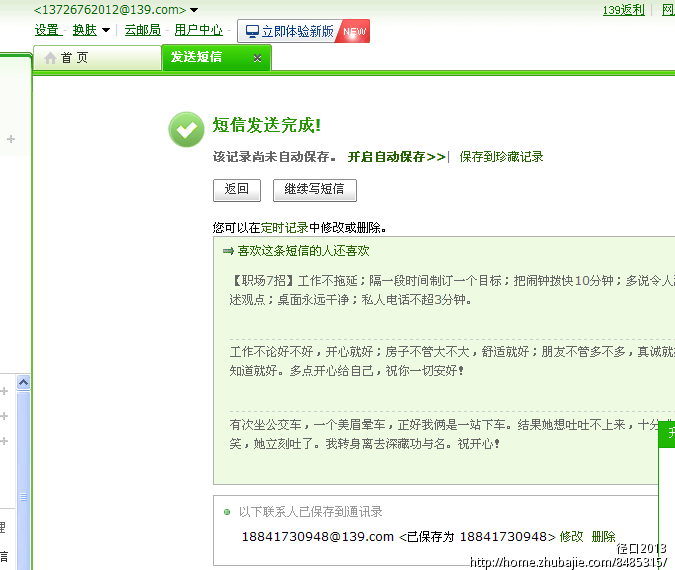Click the plus icon at top of left sidebar
The image size is (675, 570).
11,139
